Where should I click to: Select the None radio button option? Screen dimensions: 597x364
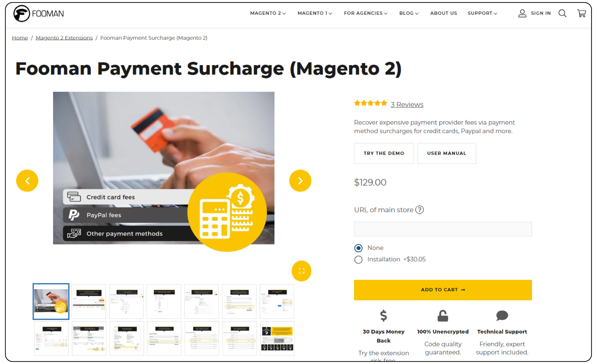[x=358, y=248]
